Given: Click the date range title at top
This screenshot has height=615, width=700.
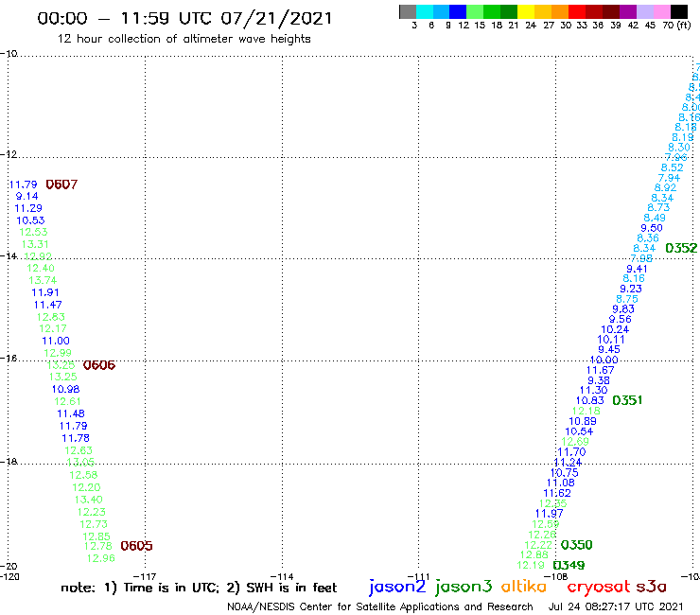Looking at the screenshot, I should click(184, 19).
